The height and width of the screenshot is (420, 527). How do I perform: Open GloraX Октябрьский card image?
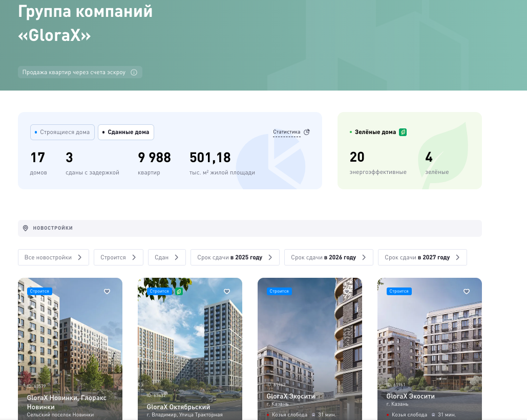[x=190, y=348]
